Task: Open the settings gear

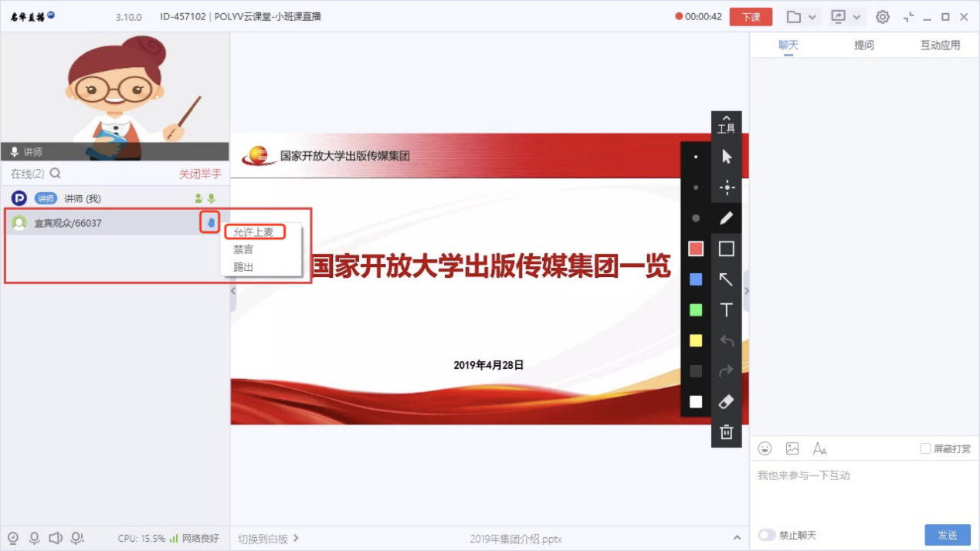Action: tap(883, 17)
